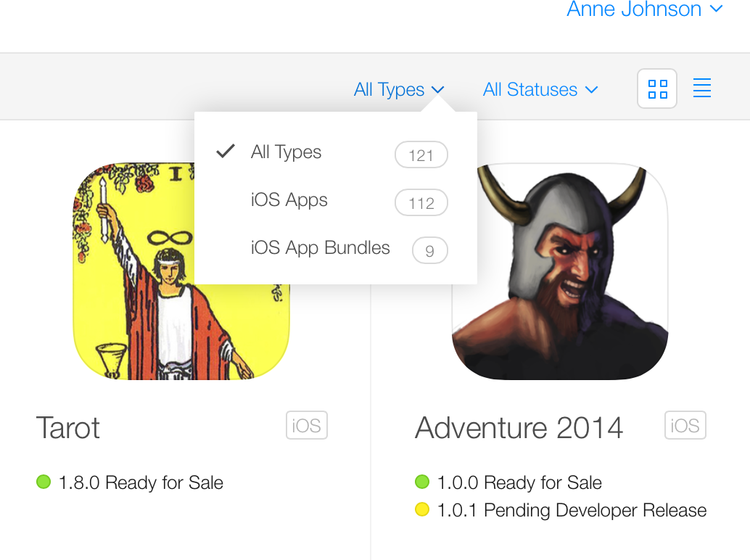Open the Anne Johnson account menu
Viewport: 750px width, 560px height.
(x=644, y=9)
